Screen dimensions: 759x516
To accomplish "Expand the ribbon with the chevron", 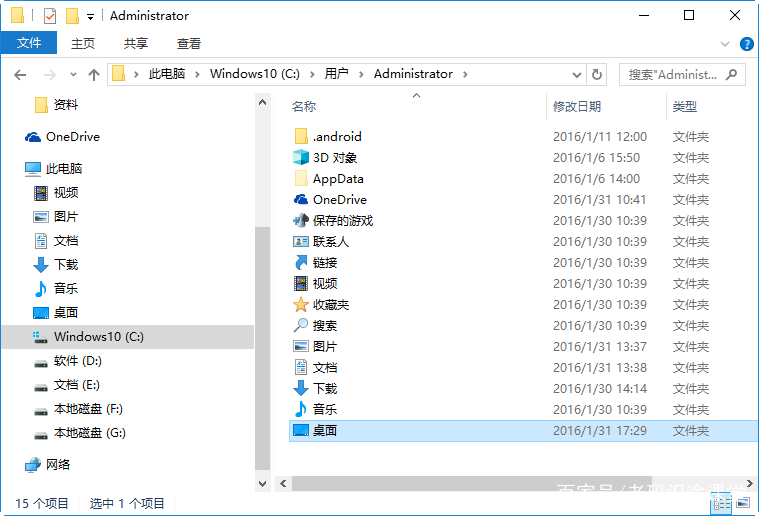I will pos(725,44).
